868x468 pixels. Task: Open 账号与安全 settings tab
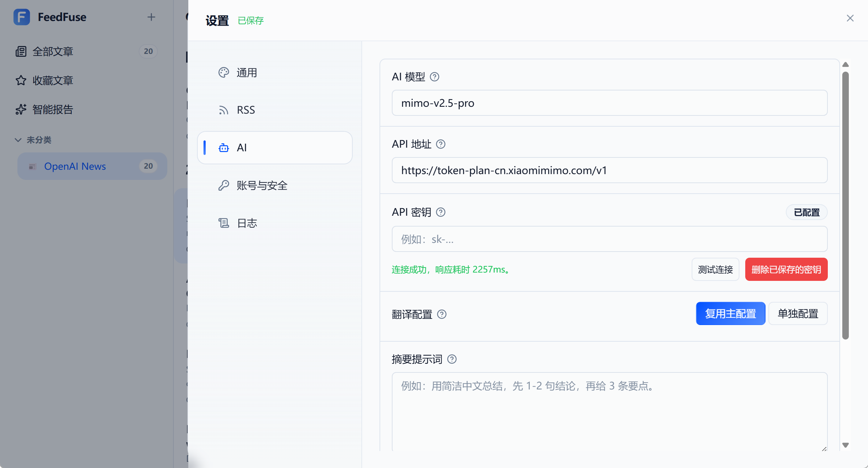[275, 185]
